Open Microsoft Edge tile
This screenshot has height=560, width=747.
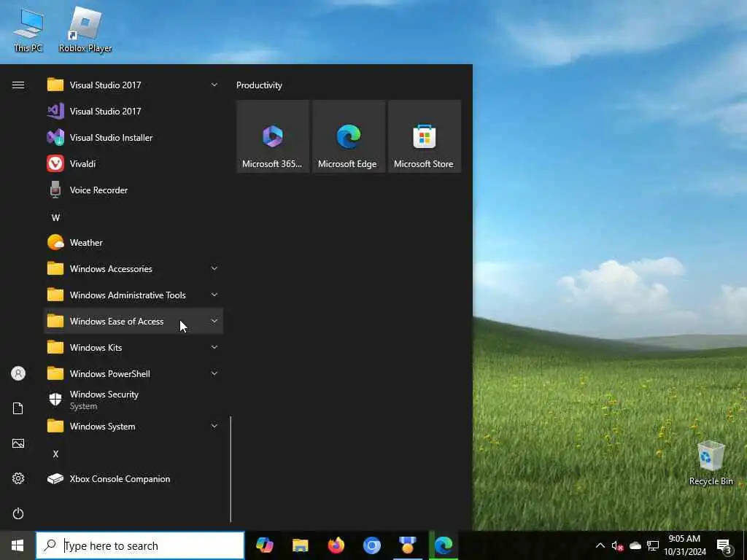point(348,136)
